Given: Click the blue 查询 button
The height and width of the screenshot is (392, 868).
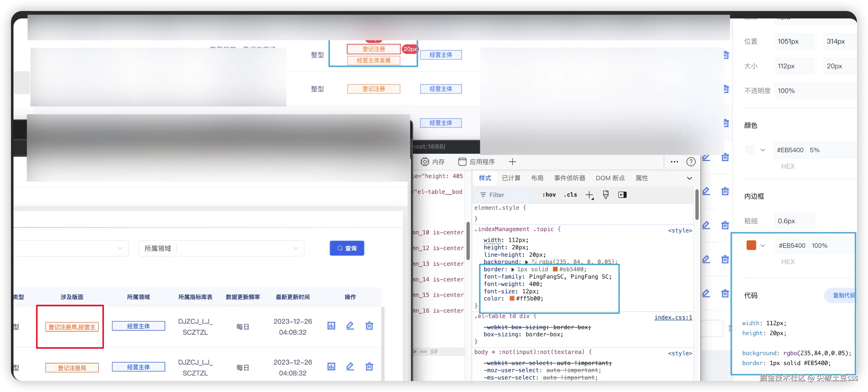Looking at the screenshot, I should point(347,248).
